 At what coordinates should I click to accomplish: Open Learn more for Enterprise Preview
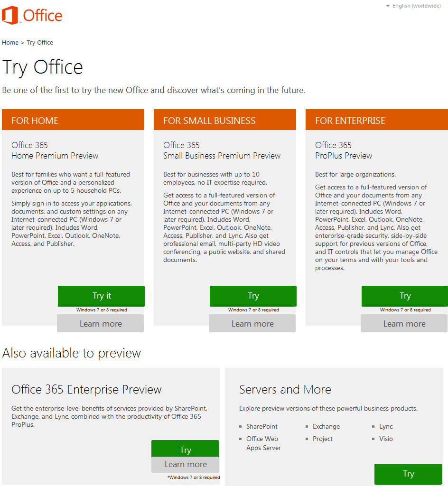tap(186, 464)
